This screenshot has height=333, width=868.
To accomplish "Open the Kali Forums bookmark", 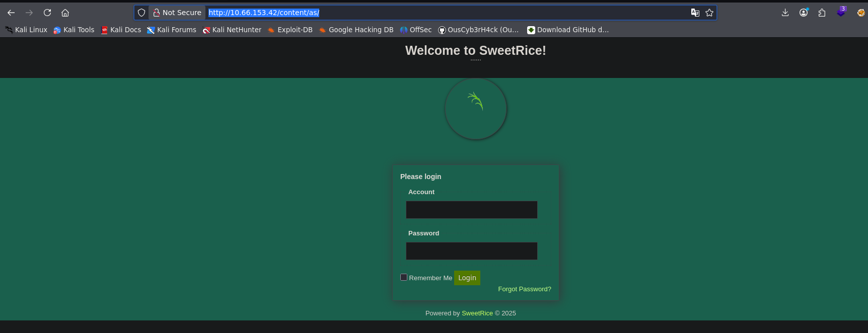I will click(172, 30).
